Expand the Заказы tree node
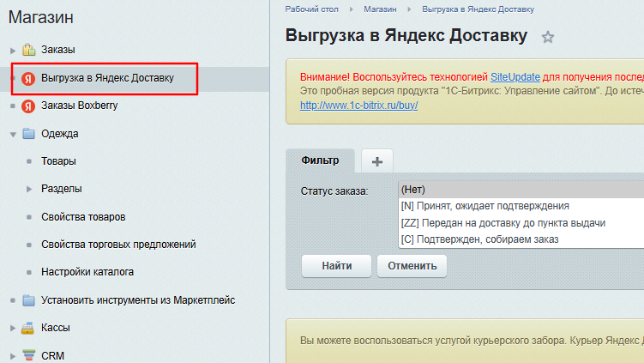 tap(13, 51)
